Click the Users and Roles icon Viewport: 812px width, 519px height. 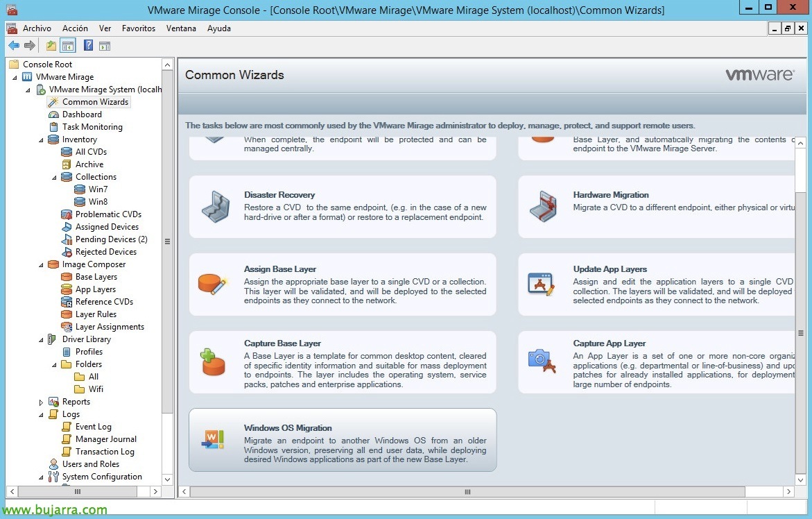pos(53,464)
